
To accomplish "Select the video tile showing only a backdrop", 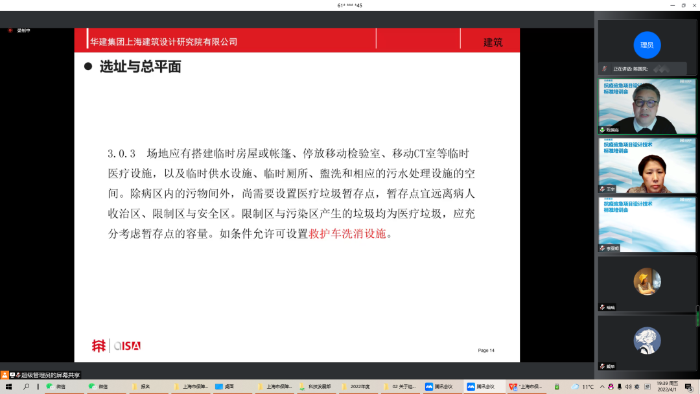I will 647,224.
